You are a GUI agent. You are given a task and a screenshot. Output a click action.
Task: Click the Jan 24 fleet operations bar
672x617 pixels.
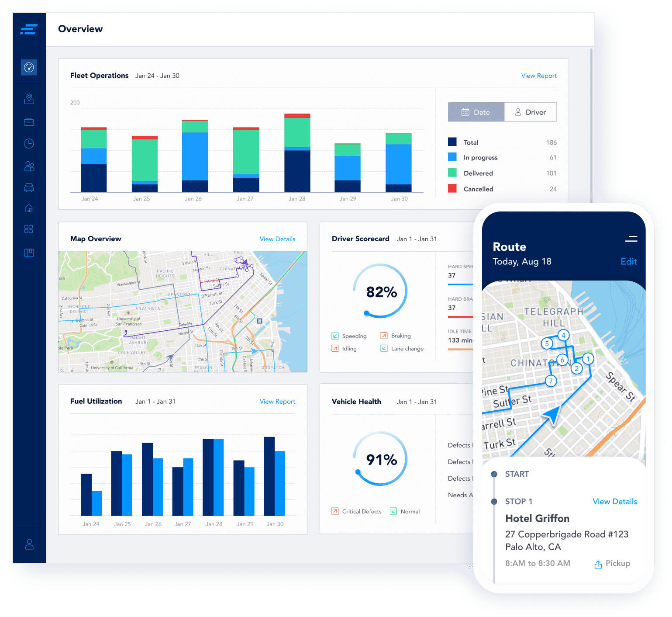[93, 160]
